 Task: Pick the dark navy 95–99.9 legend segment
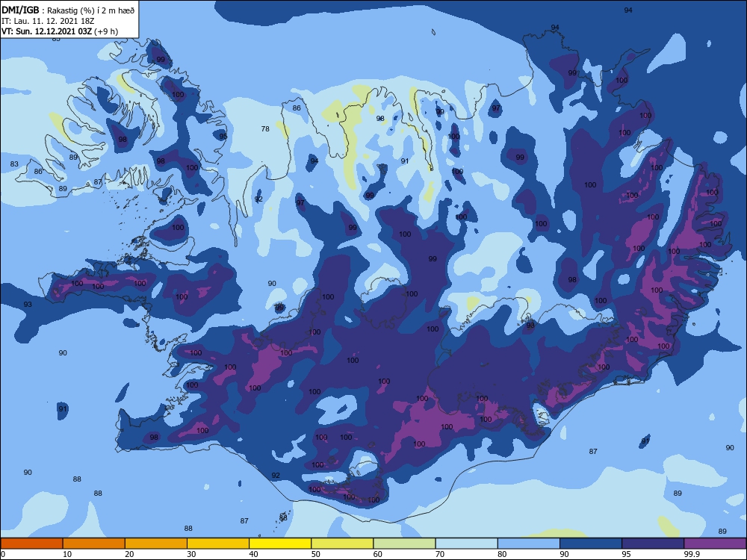(653, 544)
